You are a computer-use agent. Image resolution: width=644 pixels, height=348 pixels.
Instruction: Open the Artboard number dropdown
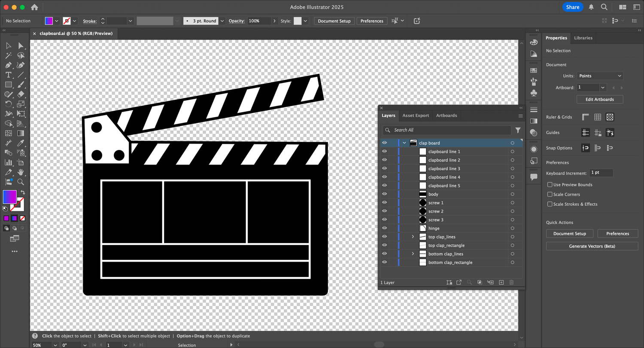click(603, 87)
